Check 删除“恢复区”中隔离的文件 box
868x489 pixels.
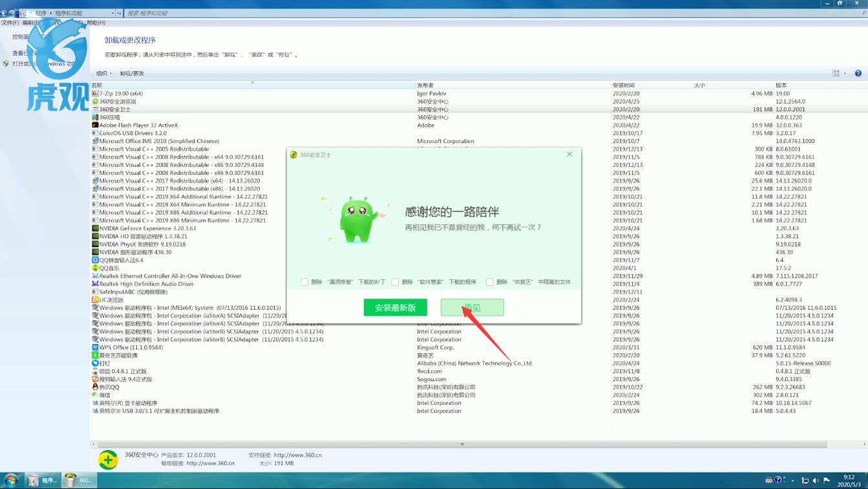490,282
